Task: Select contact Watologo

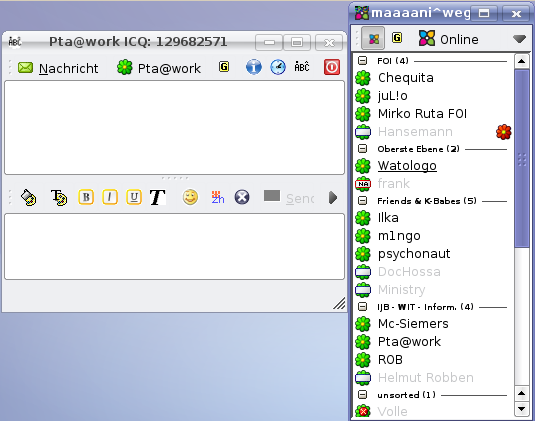Action: (x=407, y=166)
